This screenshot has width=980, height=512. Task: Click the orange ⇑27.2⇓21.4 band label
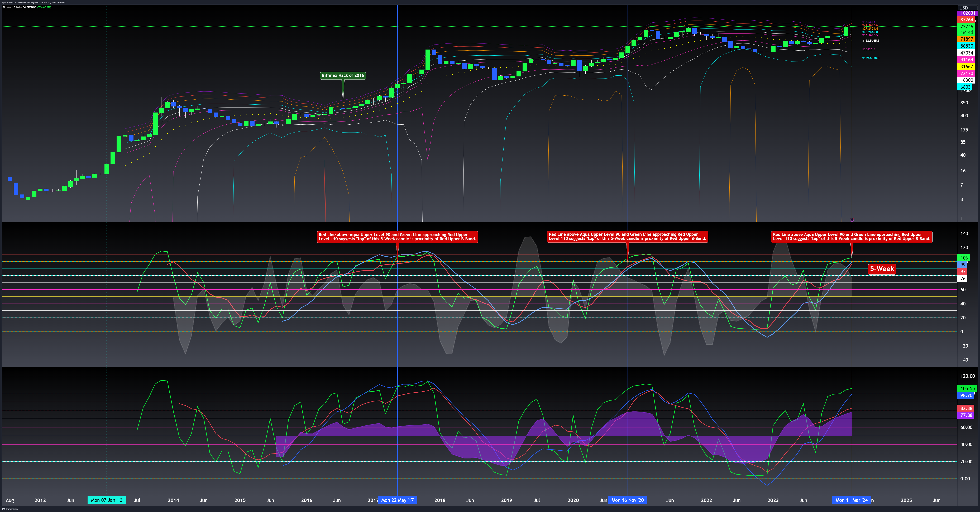point(870,28)
